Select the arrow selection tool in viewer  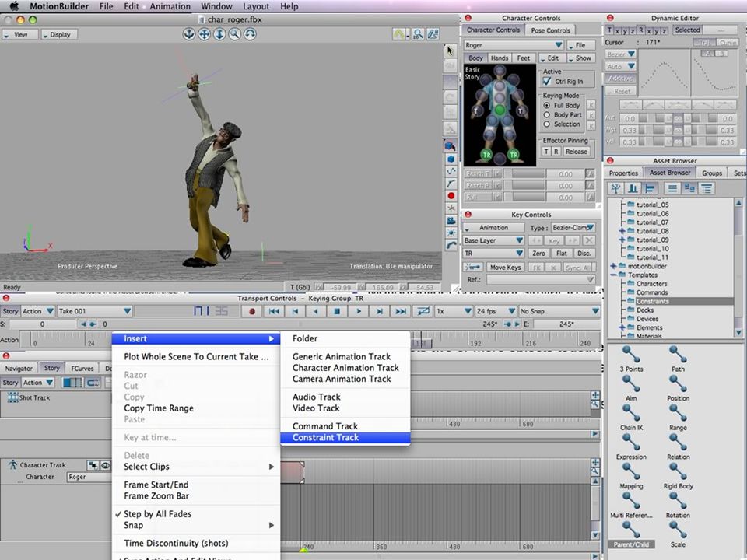click(x=450, y=51)
